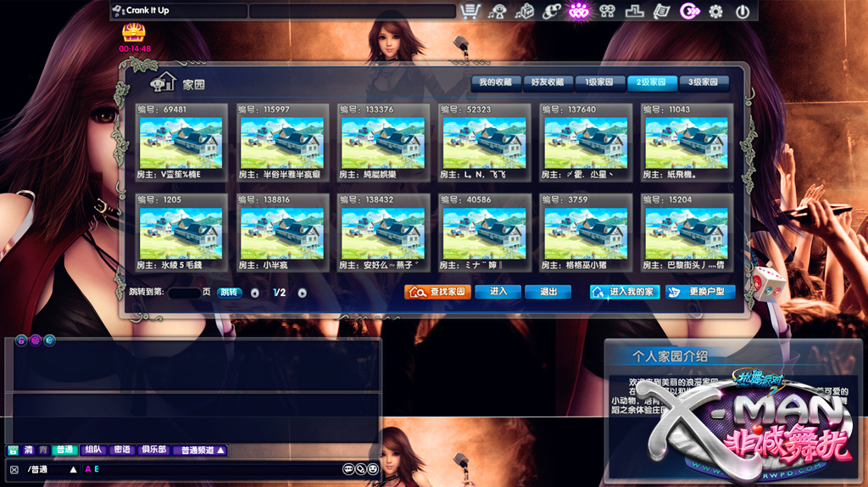The image size is (868, 487).
Task: Click owner name 纸飛機。
Action: pyautogui.click(x=681, y=175)
